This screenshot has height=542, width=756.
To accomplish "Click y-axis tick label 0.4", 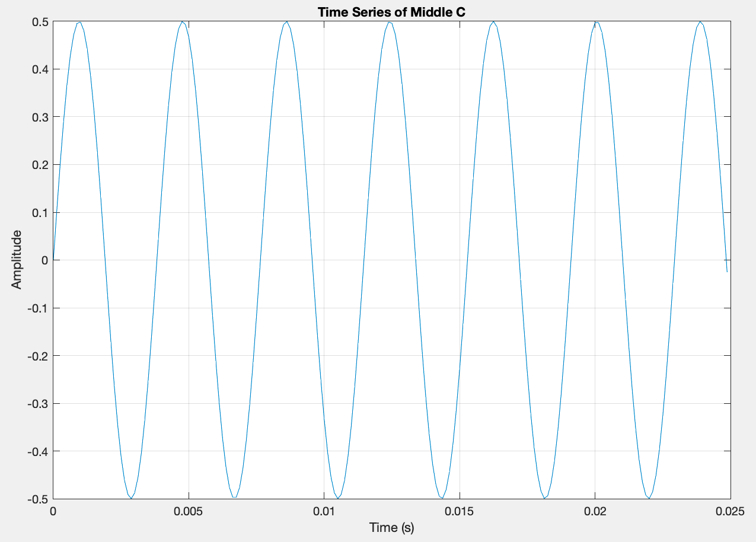I will [40, 69].
